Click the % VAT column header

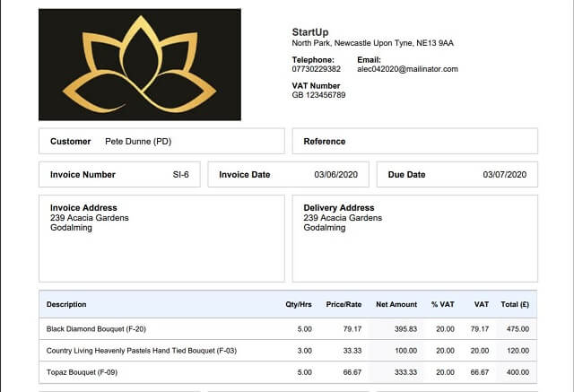click(442, 304)
